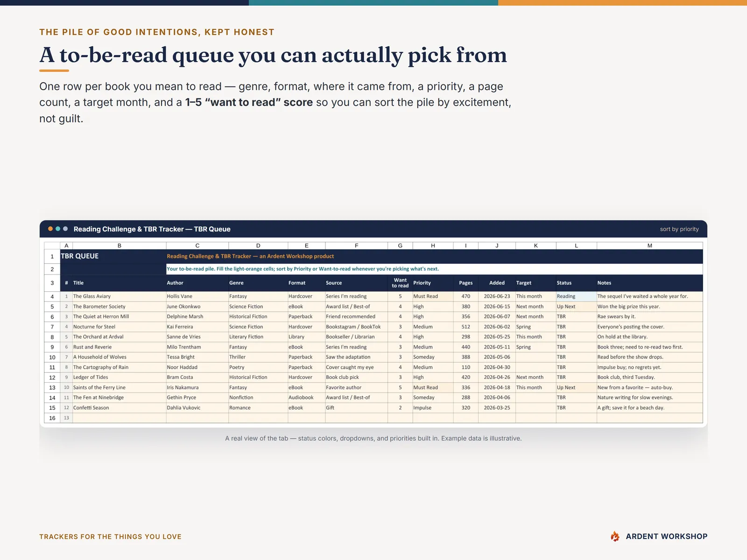The width and height of the screenshot is (747, 560).
Task: Click 'Book club pick' source cell
Action: 357,378
